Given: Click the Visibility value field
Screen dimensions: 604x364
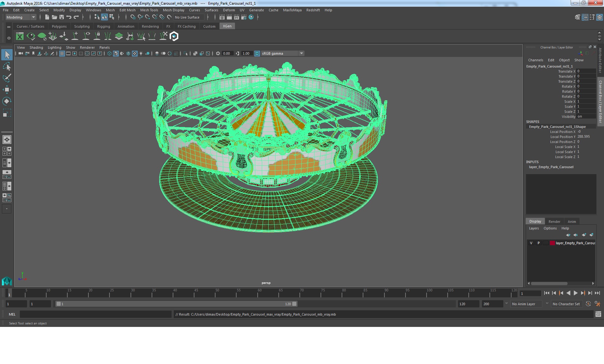Looking at the screenshot, I should [586, 117].
